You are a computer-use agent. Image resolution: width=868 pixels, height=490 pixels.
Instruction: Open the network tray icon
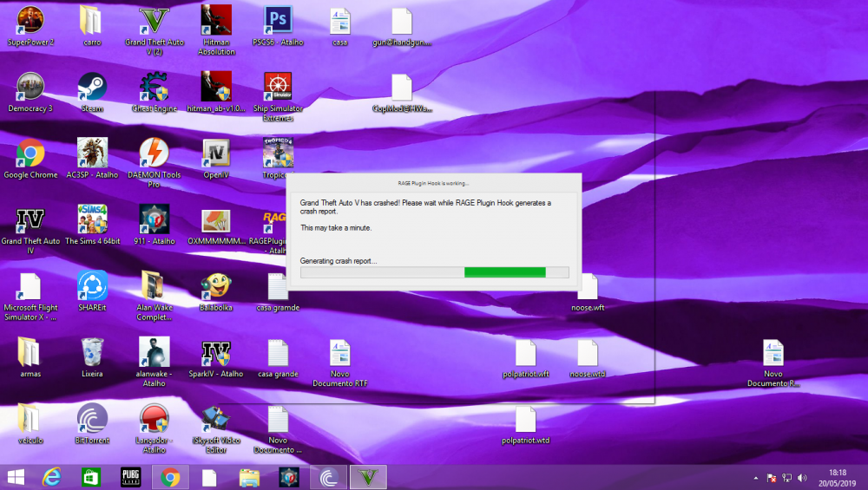[786, 478]
